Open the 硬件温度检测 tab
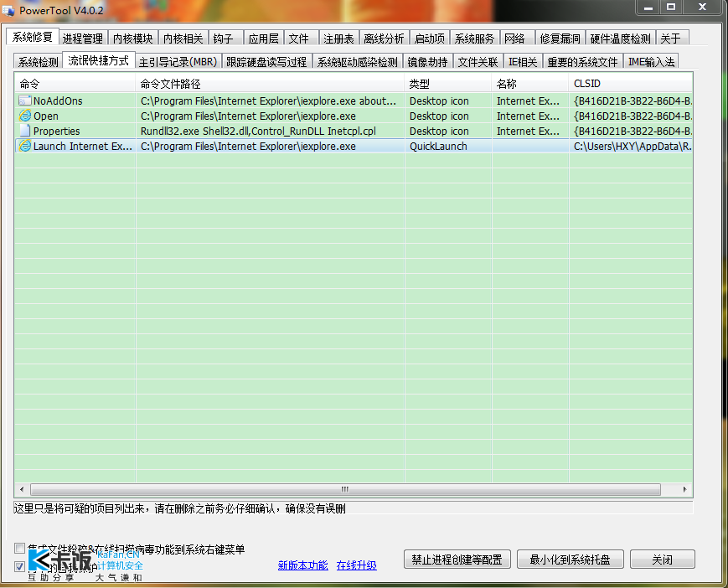Screen dimensions: 728x588 [620, 39]
